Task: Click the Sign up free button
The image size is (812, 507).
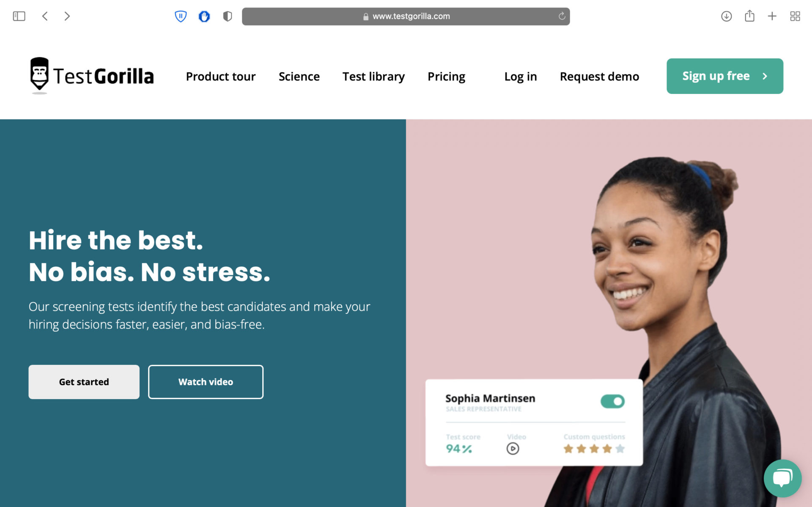Action: 726,76
